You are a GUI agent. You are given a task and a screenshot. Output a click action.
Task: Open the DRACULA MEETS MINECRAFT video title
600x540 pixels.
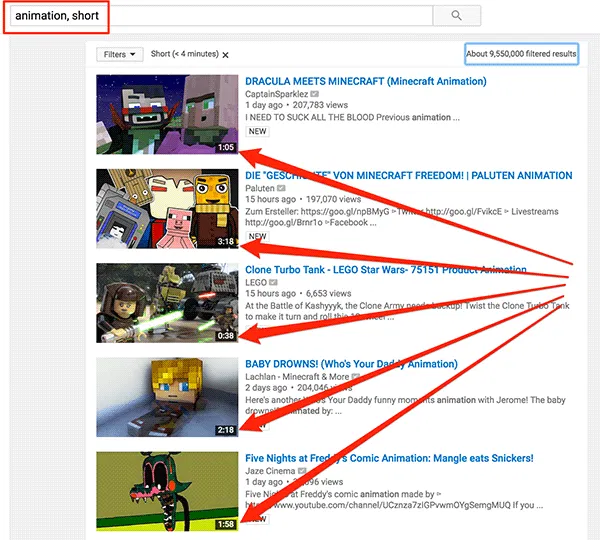pos(365,82)
